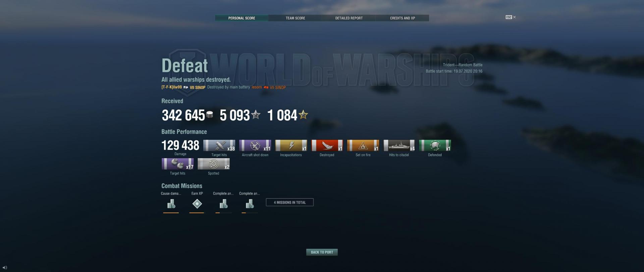
Task: Click the main battery Target hits ribbon
Action: click(219, 145)
